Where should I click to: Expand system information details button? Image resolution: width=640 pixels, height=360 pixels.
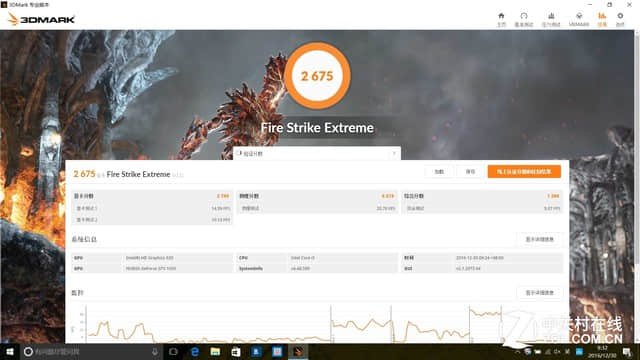pyautogui.click(x=539, y=239)
